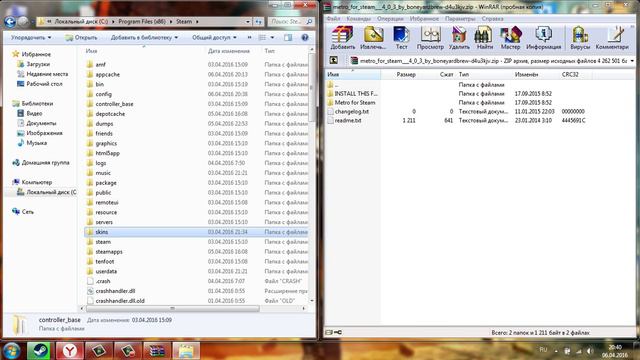The image size is (640, 360).
Task: Open WinRAR Операции menu
Action: click(390, 19)
